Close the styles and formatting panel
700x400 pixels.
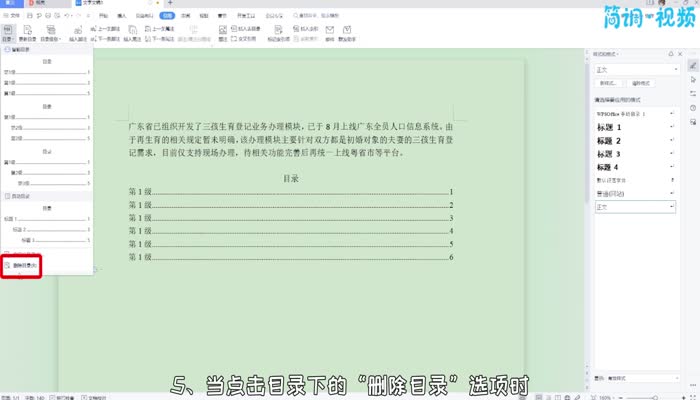tap(679, 53)
